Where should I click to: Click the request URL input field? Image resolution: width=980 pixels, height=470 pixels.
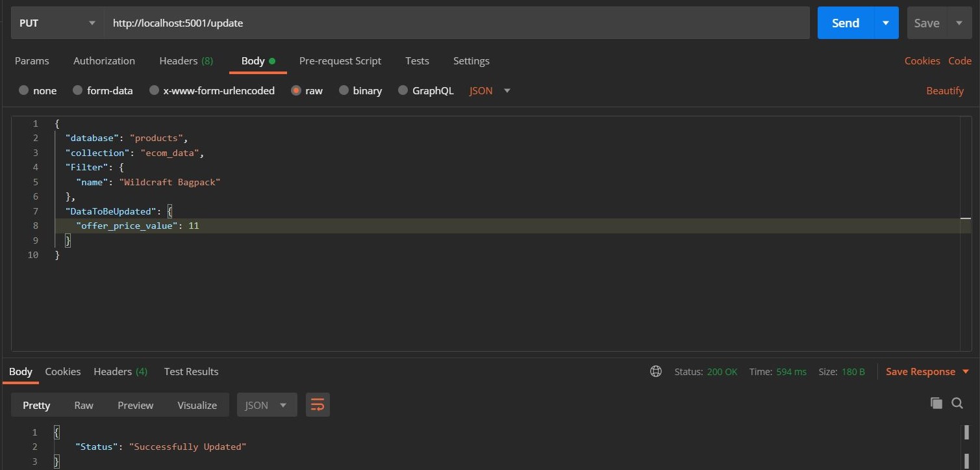pos(457,23)
